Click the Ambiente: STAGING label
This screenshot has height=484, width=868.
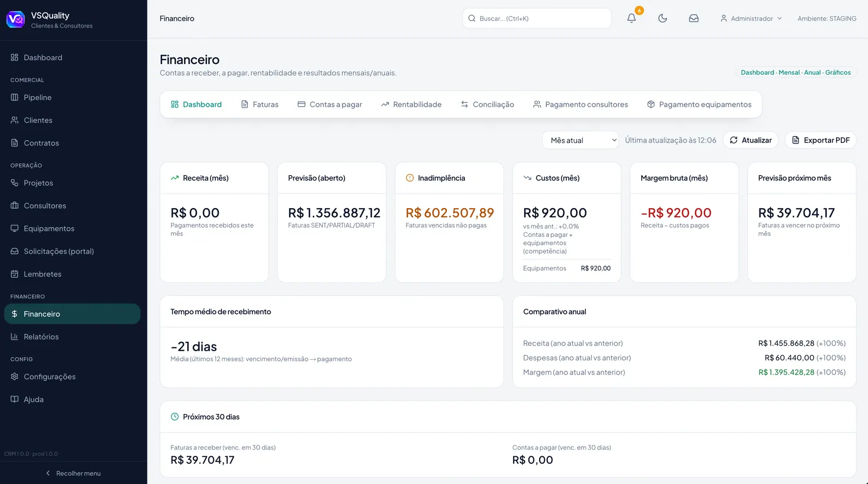(x=827, y=18)
